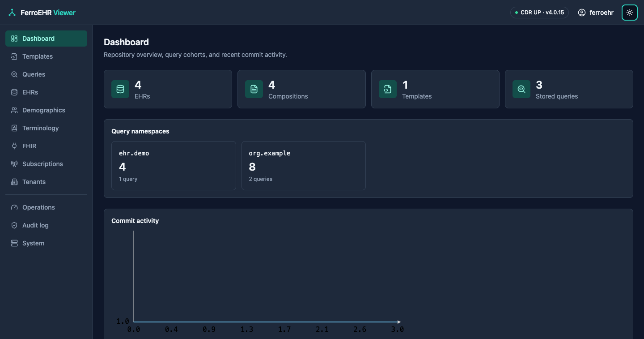Click the EHRs stat card database icon
Image resolution: width=644 pixels, height=339 pixels.
click(x=120, y=89)
